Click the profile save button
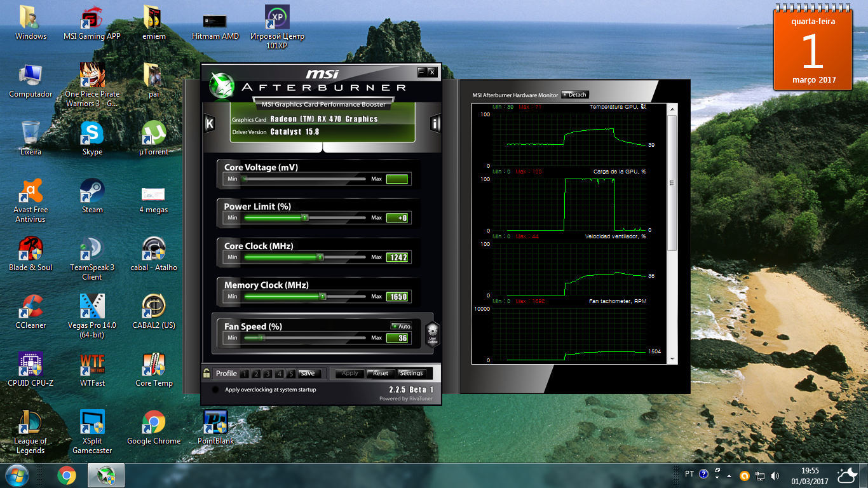The height and width of the screenshot is (488, 868). 308,373
